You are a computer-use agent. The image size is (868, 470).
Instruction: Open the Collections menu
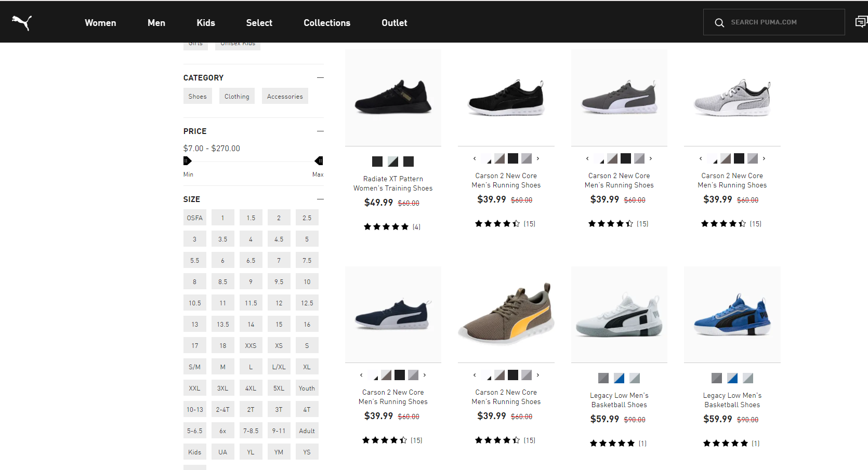click(x=327, y=23)
